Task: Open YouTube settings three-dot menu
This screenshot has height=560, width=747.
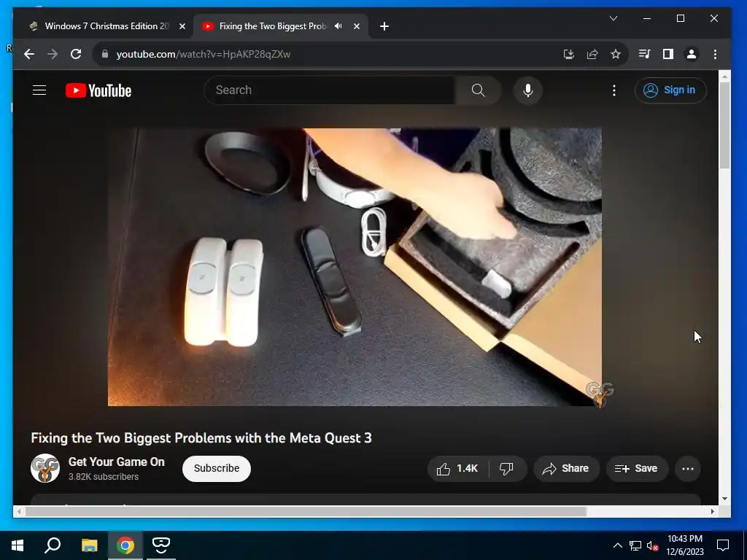Action: click(x=614, y=90)
